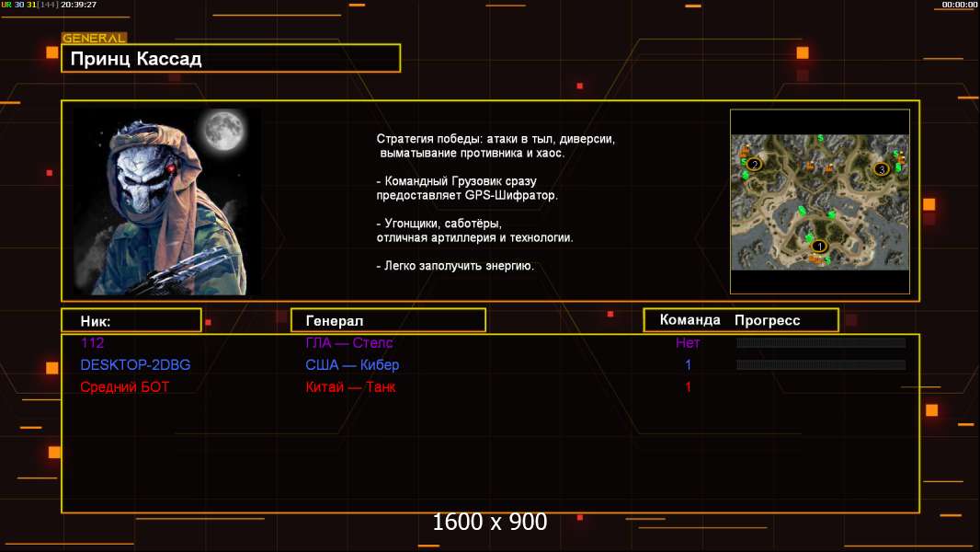Viewport: 980px width, 552px height.
Task: Click the Ник: column header
Action: tap(131, 320)
